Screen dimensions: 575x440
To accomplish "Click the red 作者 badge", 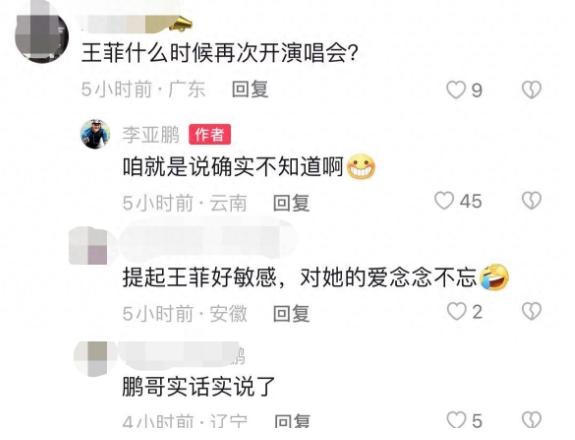I will pyautogui.click(x=210, y=135).
